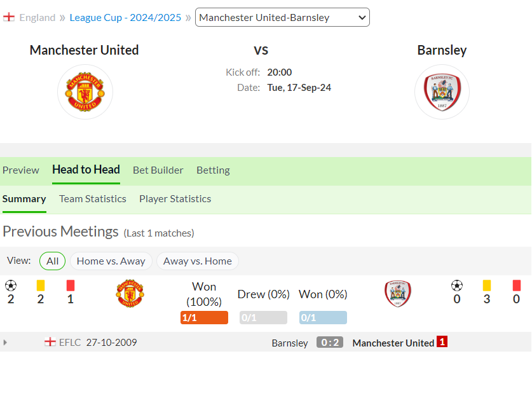Click the small Barnsley crest in stats
Viewport: 532px width, 405px height.
pyautogui.click(x=398, y=294)
